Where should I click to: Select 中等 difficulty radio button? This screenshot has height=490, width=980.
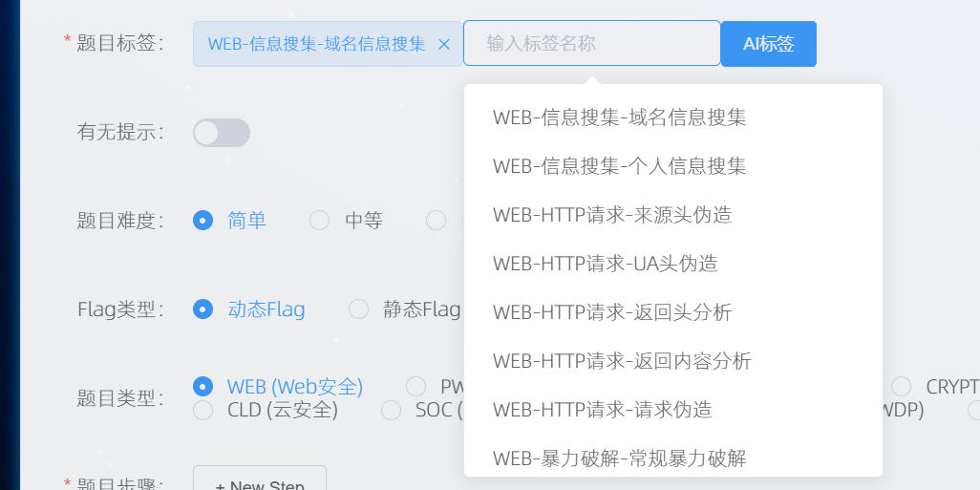click(x=320, y=221)
